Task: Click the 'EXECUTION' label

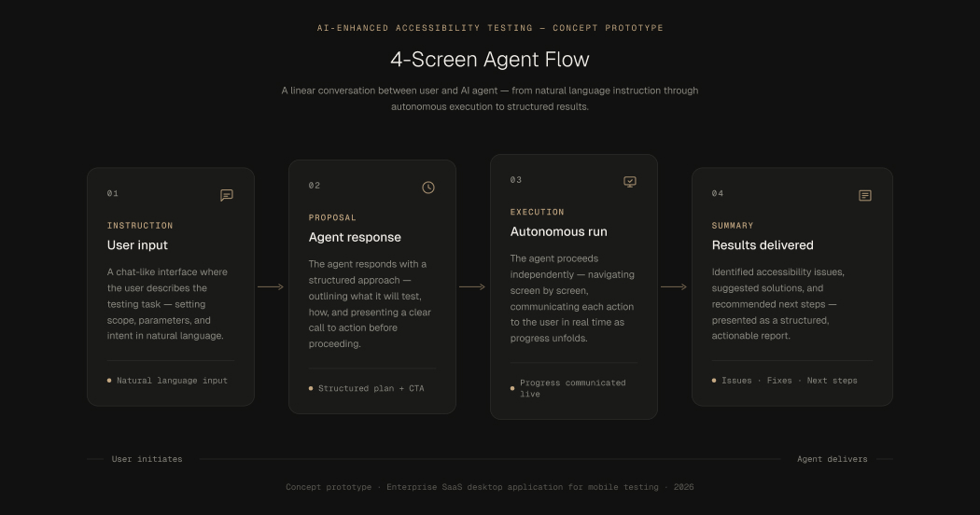Action: click(x=537, y=212)
